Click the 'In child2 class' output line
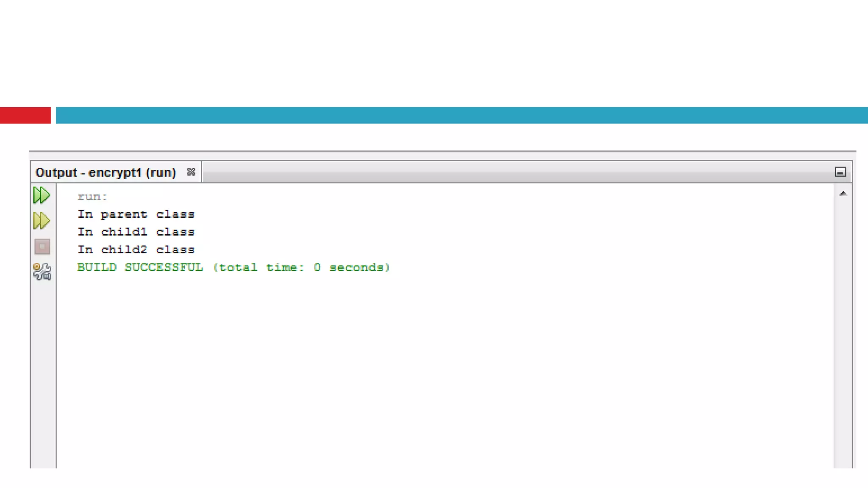Image resolution: width=868 pixels, height=488 pixels. 136,250
